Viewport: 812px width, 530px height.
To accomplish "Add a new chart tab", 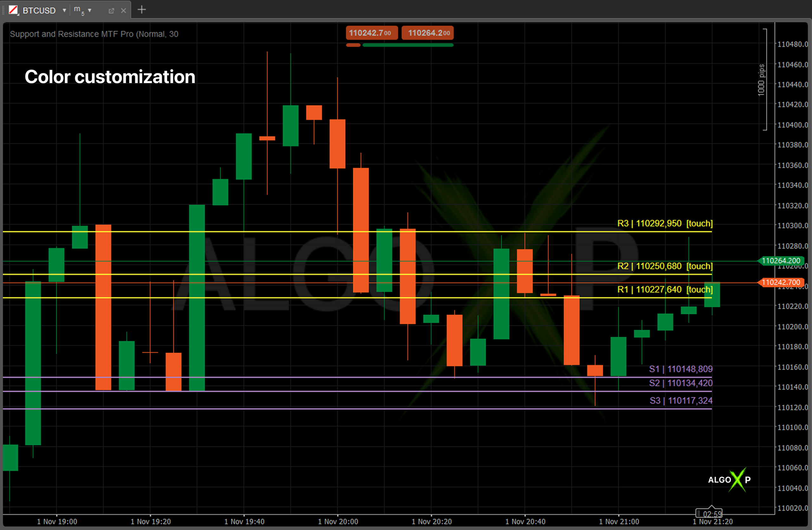I will coord(141,10).
